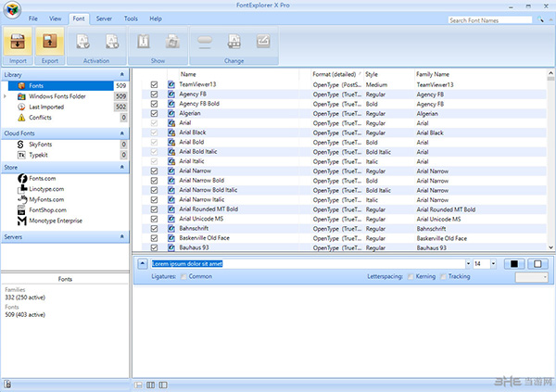The width and height of the screenshot is (556, 392).
Task: Click the first label icon in Change group
Action: pyautogui.click(x=205, y=42)
